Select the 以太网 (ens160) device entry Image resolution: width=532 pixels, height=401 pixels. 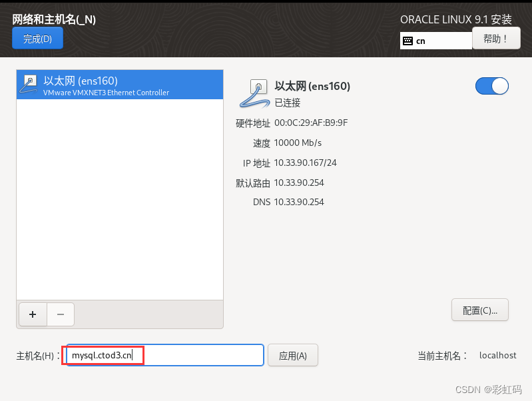point(120,85)
